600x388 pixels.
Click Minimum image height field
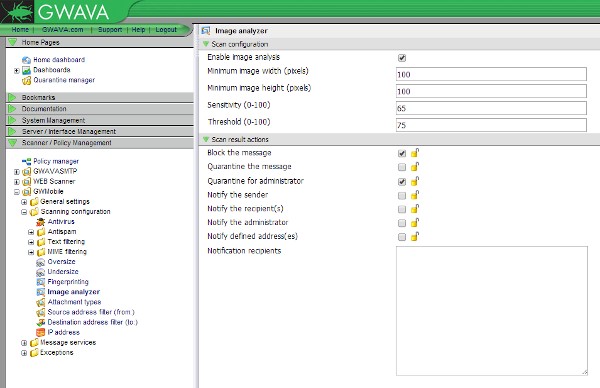tap(491, 91)
